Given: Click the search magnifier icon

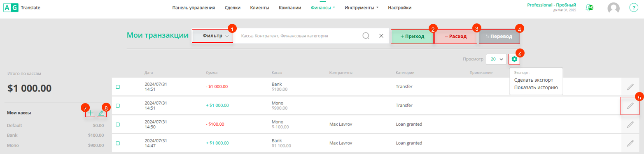Looking at the screenshot, I should (366, 36).
